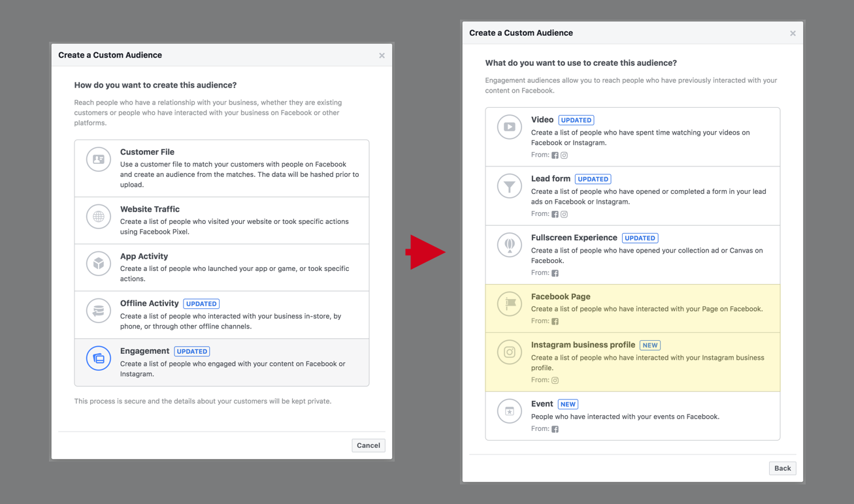Viewport: 854px width, 504px height.
Task: Click Facebook source icon under Facebook Page
Action: pyautogui.click(x=555, y=321)
